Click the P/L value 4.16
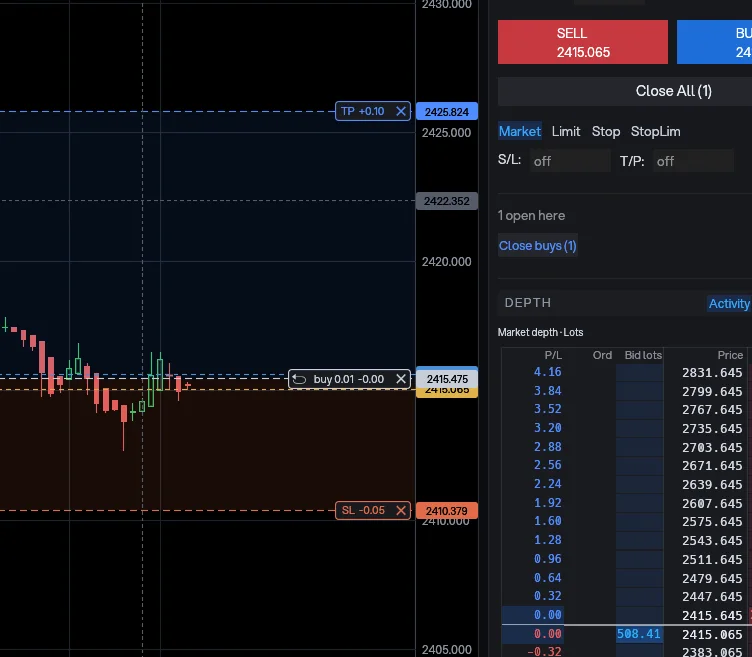Viewport: 752px width, 657px height. (547, 372)
